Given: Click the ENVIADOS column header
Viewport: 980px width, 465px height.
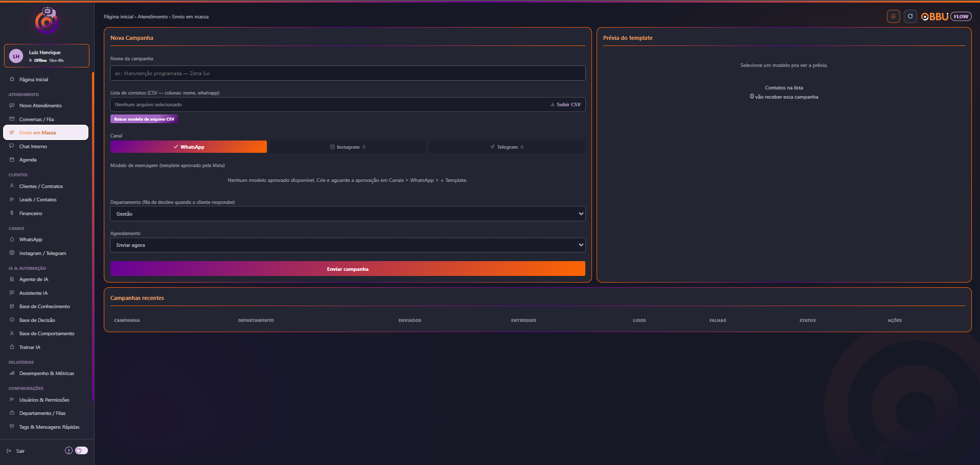Looking at the screenshot, I should (410, 320).
